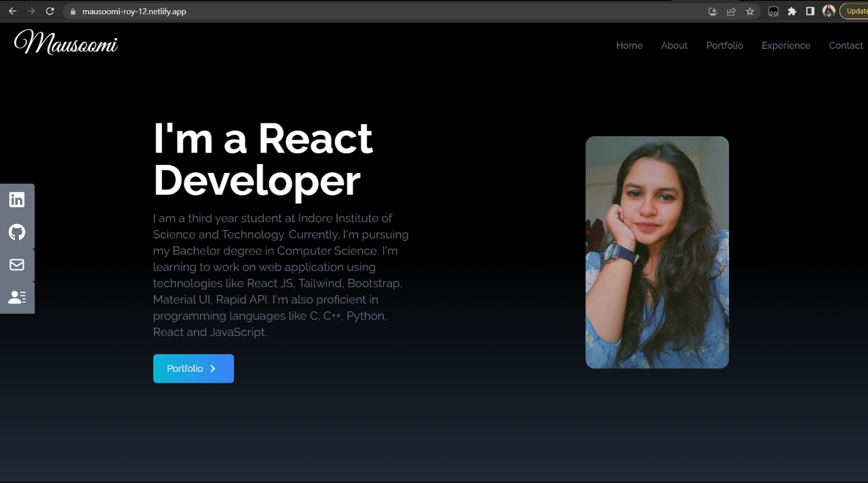Open the Experience section
This screenshot has height=483, width=868.
(x=786, y=45)
